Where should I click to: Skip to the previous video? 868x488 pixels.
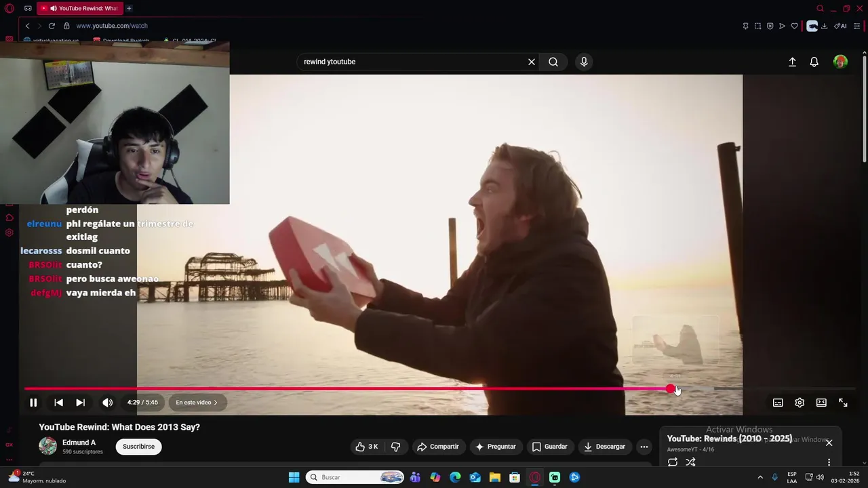tap(59, 403)
